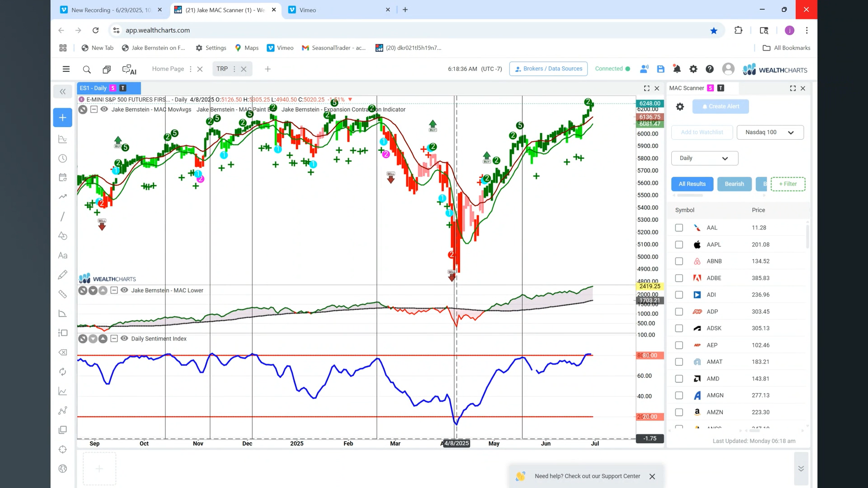Click the Create Alert button
The image size is (868, 488).
tap(720, 107)
